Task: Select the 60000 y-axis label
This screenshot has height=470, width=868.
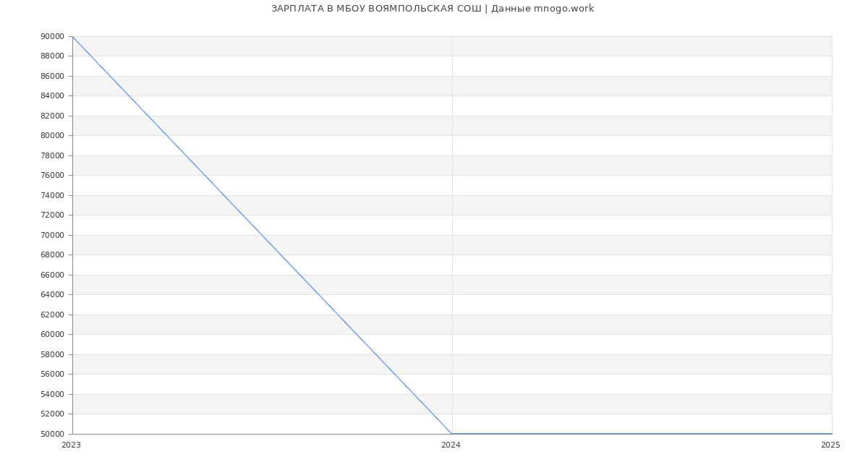Action: click(x=53, y=335)
